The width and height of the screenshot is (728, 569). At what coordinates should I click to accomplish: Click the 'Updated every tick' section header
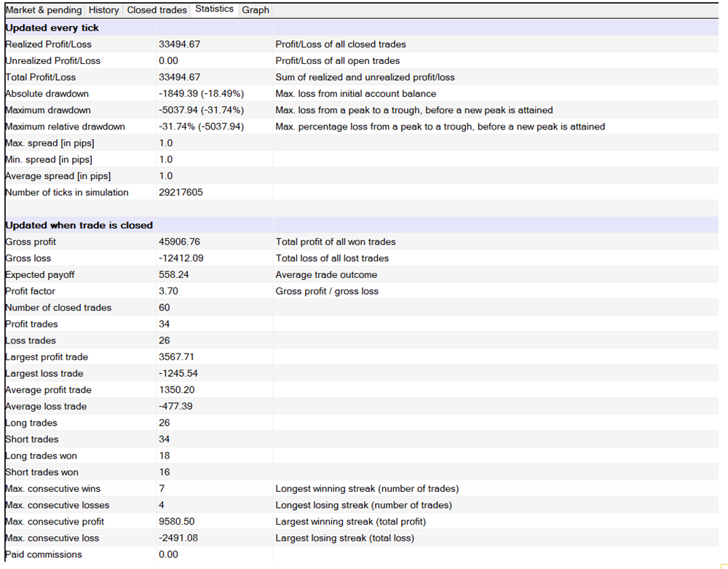pyautogui.click(x=52, y=28)
